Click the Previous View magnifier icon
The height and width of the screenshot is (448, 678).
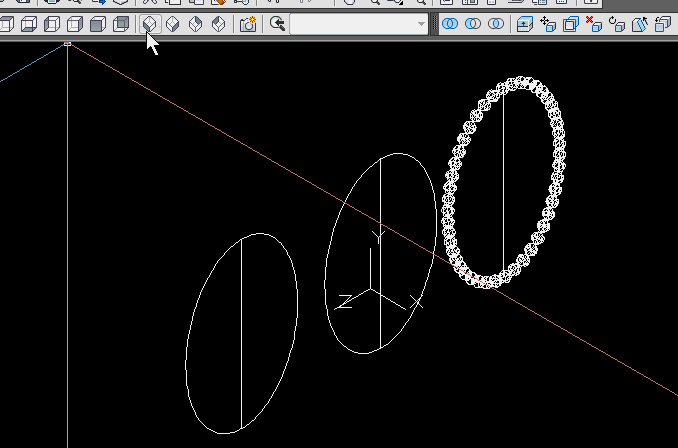[x=278, y=23]
